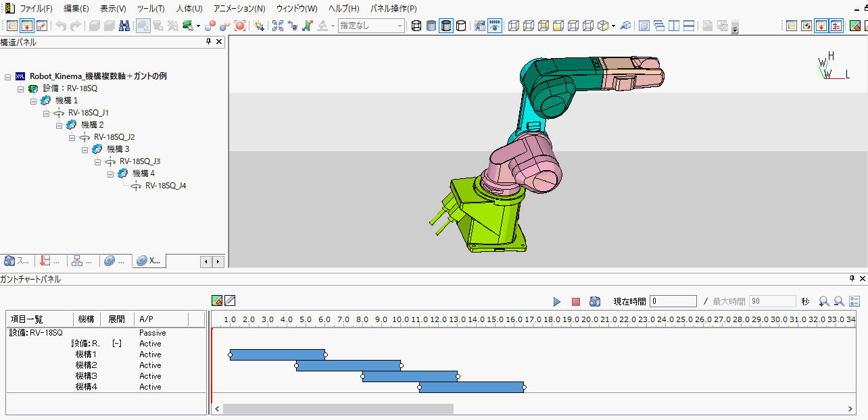Toggle the pin on the structure panel
The height and width of the screenshot is (420, 868).
click(x=208, y=42)
